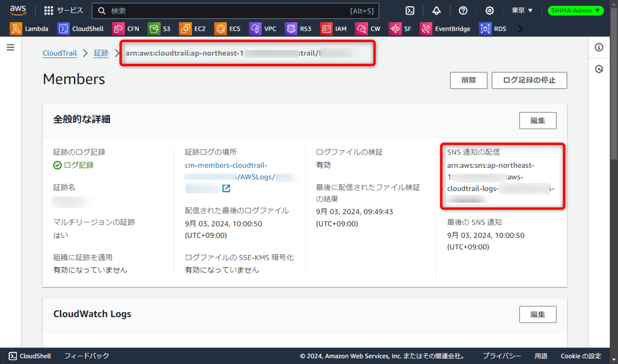Open the 用語 footer link
This screenshot has width=618, height=364.
[x=541, y=356]
